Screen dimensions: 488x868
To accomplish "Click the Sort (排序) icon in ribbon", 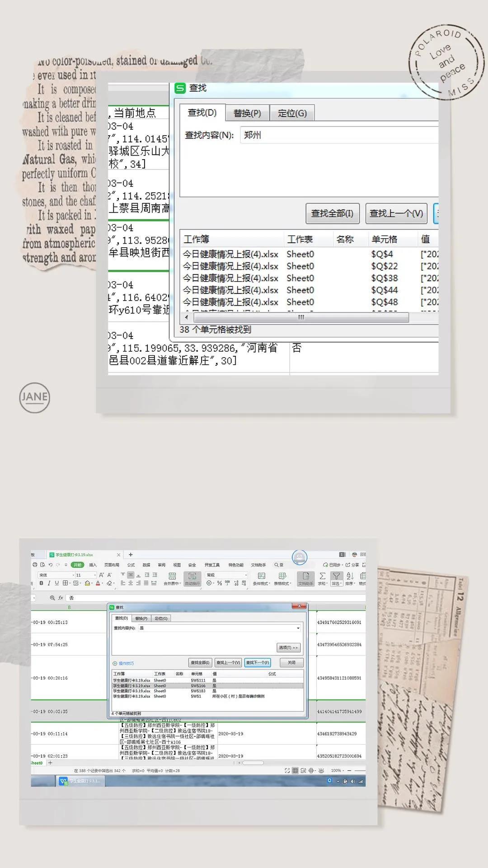I will click(x=350, y=576).
